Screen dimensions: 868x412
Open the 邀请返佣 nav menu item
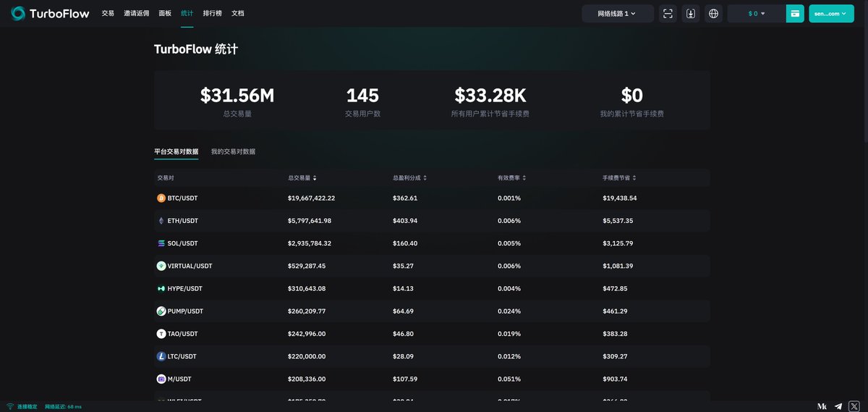pos(137,14)
